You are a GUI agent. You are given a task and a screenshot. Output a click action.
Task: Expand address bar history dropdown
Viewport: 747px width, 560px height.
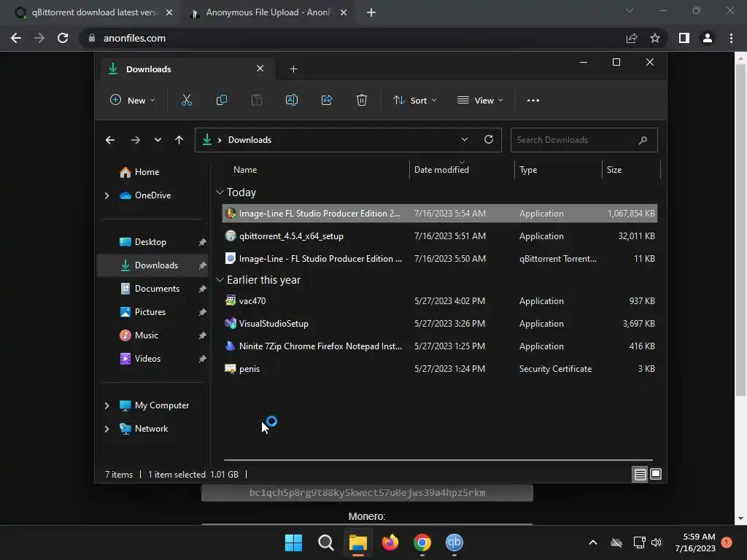pos(465,139)
